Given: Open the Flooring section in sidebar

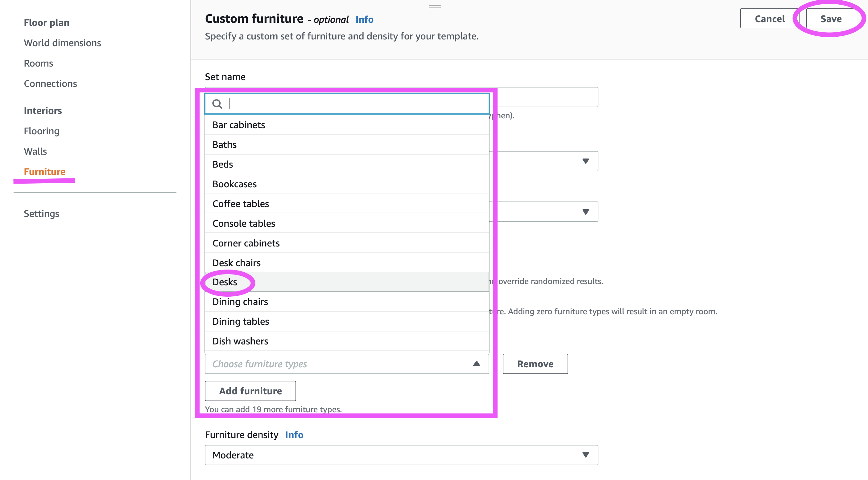Looking at the screenshot, I should point(41,131).
